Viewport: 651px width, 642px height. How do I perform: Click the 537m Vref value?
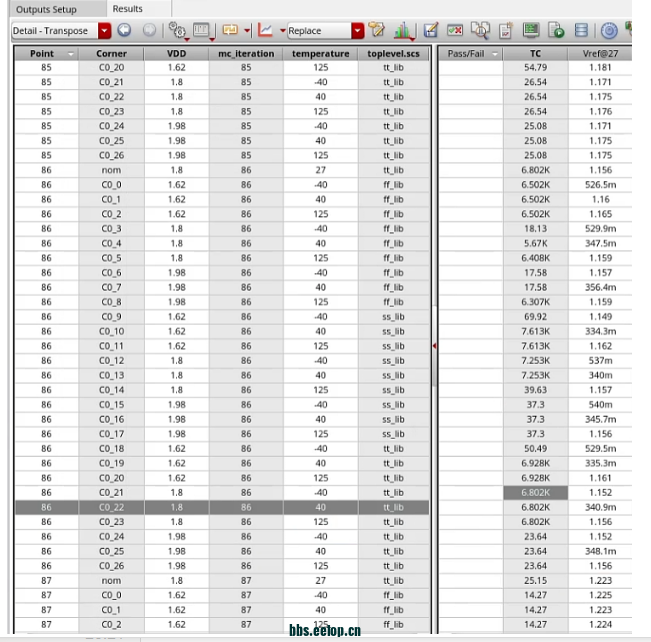(x=600, y=360)
